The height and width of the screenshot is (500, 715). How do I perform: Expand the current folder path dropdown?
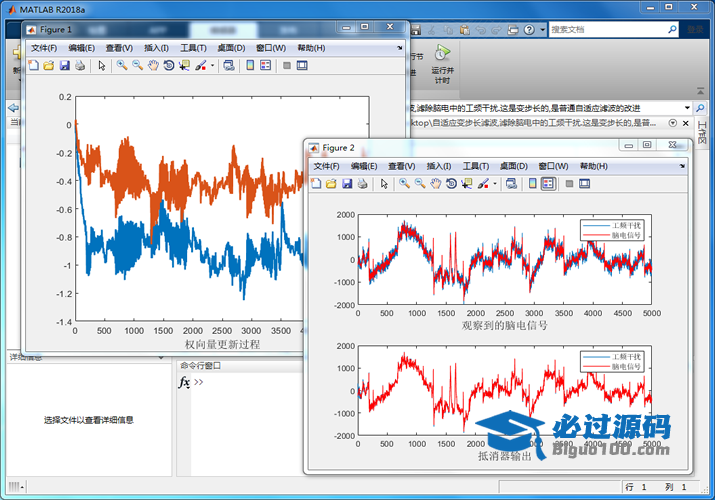(687, 108)
